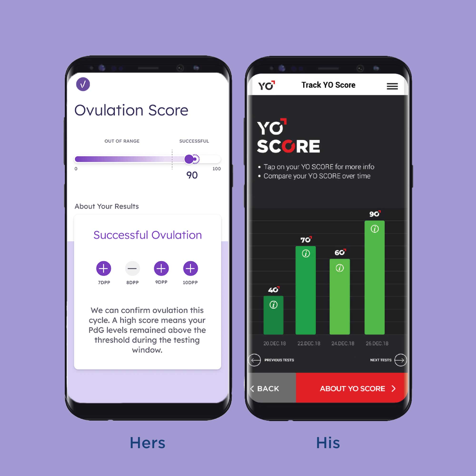The width and height of the screenshot is (476, 476).
Task: Tap the YO app logo icon top left
Action: tap(267, 85)
